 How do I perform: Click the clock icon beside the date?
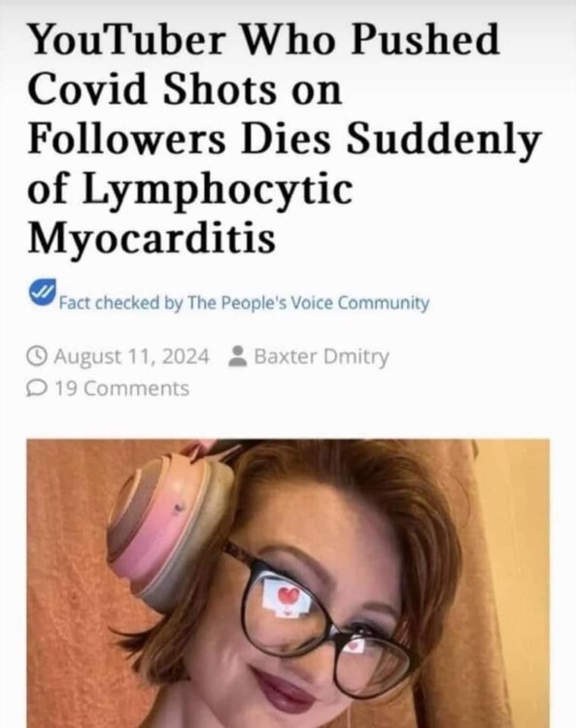coord(37,356)
